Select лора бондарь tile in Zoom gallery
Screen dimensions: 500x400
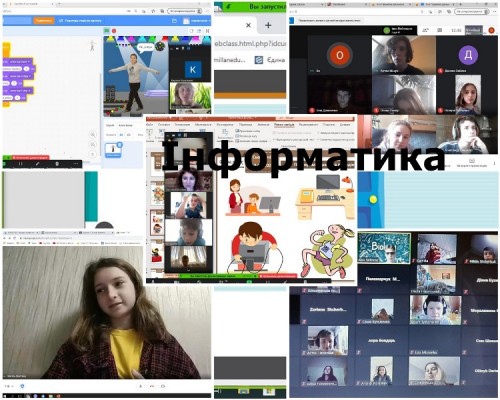click(382, 340)
